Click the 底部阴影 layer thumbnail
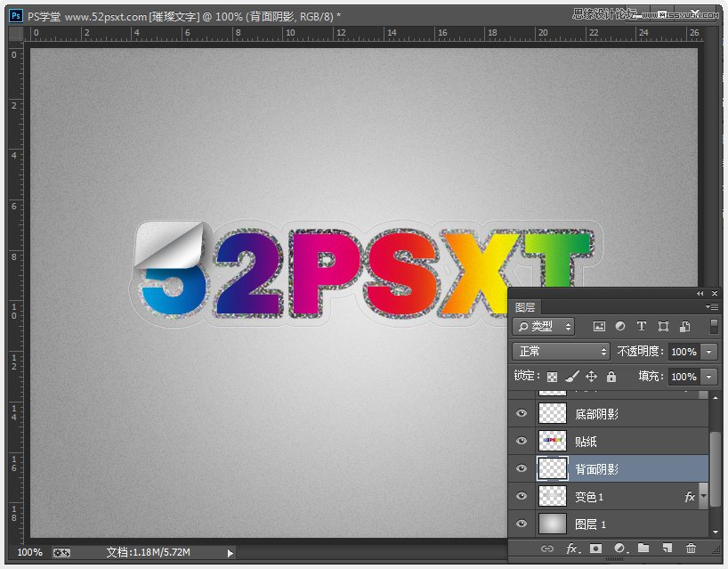728x569 pixels. (x=553, y=413)
